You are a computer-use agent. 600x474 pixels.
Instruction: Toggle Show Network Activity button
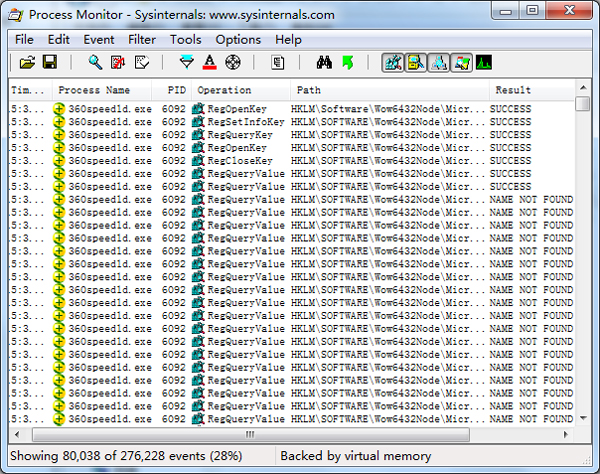point(439,63)
